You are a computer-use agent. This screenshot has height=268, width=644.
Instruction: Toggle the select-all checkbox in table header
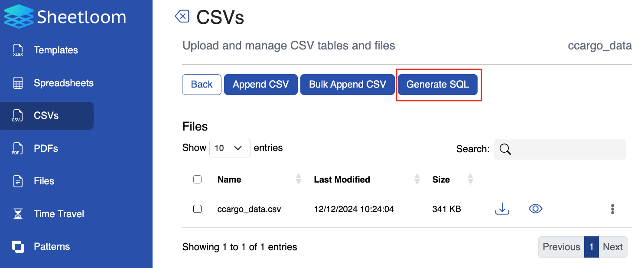point(197,180)
